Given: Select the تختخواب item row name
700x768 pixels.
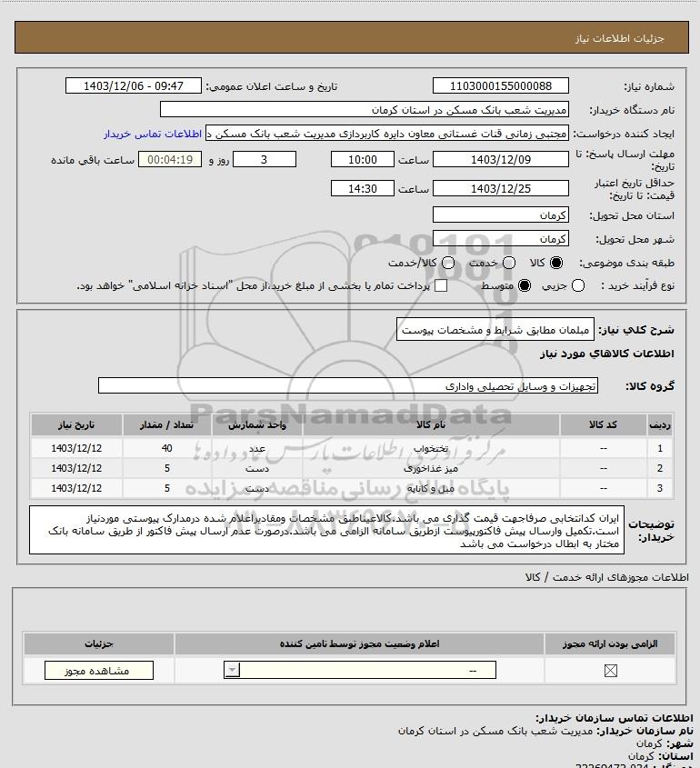Looking at the screenshot, I should point(431,449).
